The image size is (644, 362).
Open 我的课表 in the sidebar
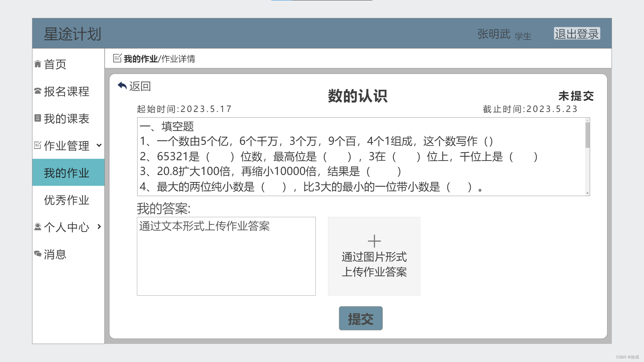click(x=66, y=118)
